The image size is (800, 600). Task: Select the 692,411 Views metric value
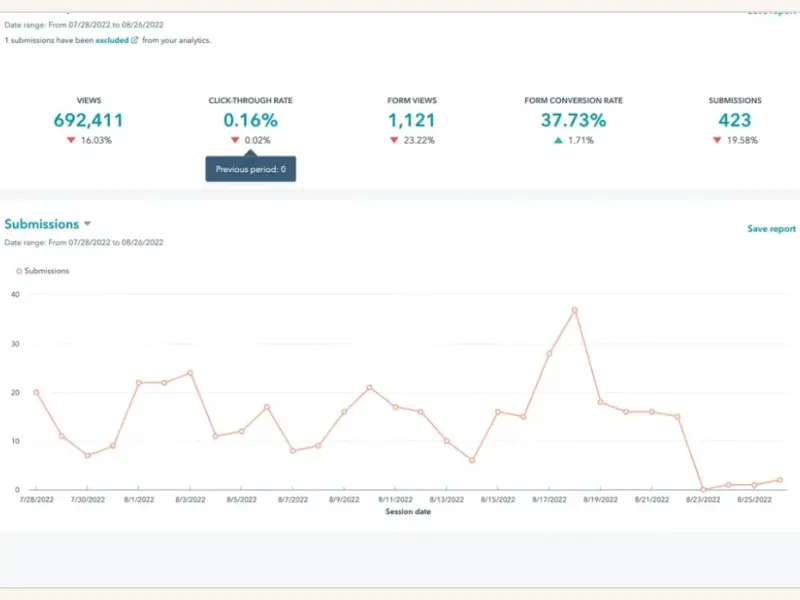point(88,120)
